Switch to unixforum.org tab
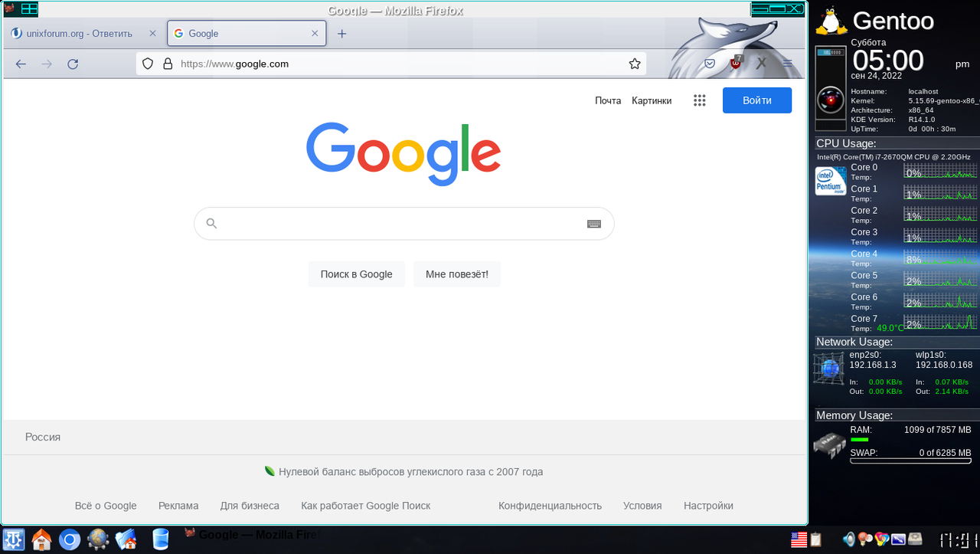Viewport: 980px width, 554px height. 83,34
